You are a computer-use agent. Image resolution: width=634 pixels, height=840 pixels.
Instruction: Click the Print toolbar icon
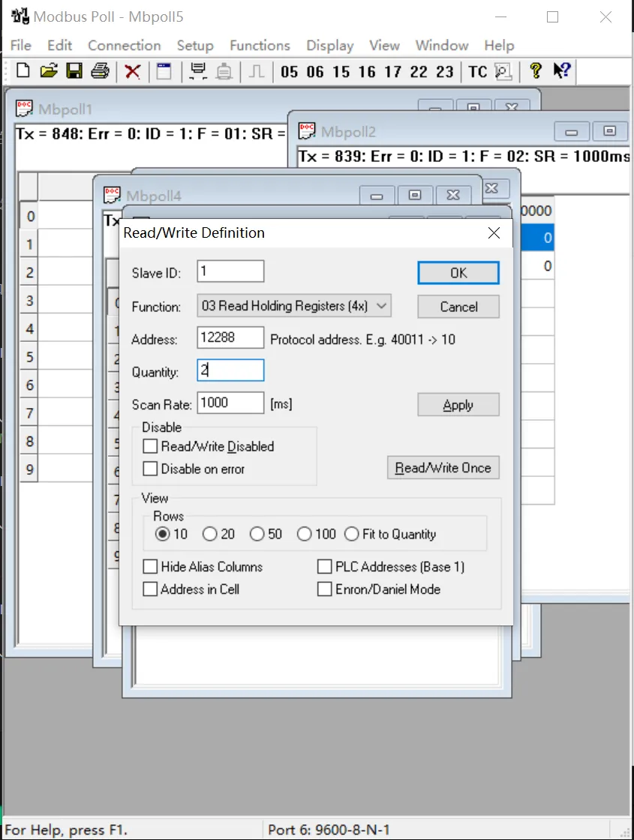pyautogui.click(x=101, y=70)
